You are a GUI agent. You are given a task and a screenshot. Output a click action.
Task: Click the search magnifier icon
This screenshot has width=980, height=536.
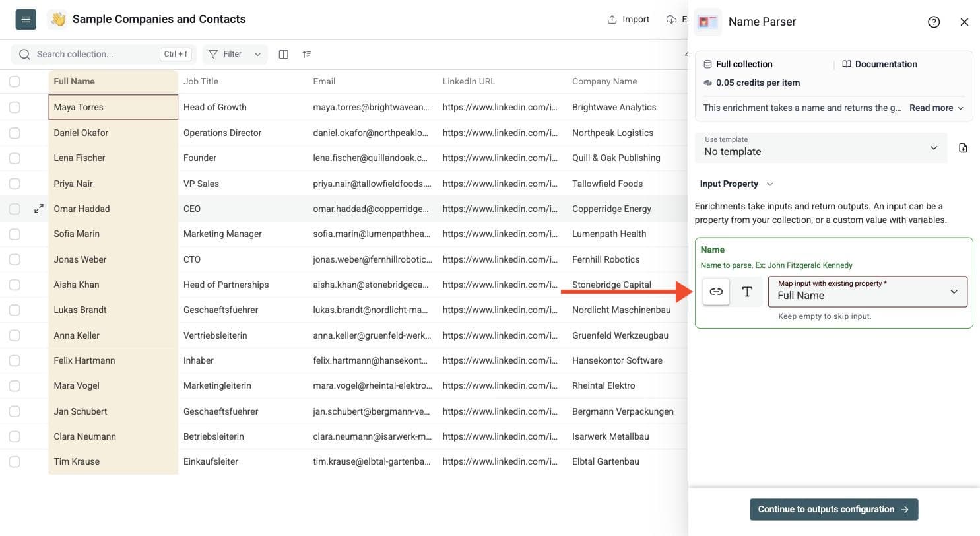(x=24, y=54)
